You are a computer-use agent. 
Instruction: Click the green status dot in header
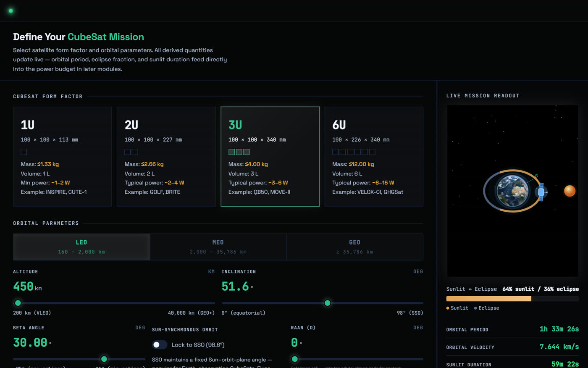(x=11, y=11)
